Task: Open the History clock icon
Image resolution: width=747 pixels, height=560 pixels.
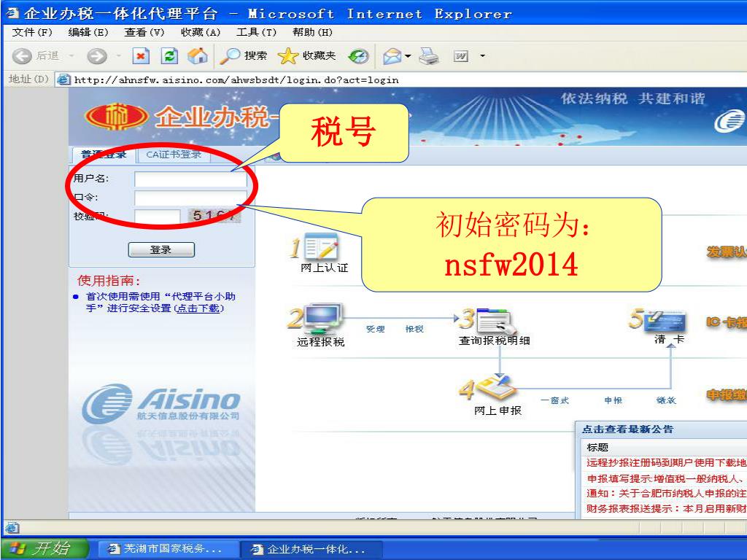Action: 358,56
